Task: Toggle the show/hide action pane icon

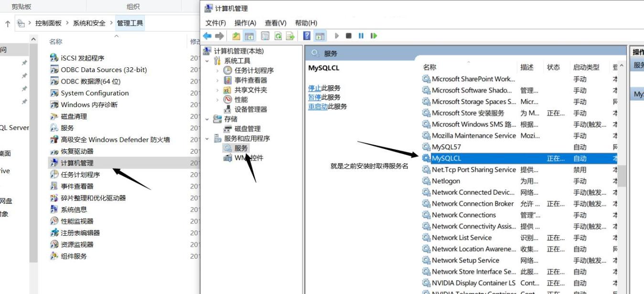Action: (320, 36)
